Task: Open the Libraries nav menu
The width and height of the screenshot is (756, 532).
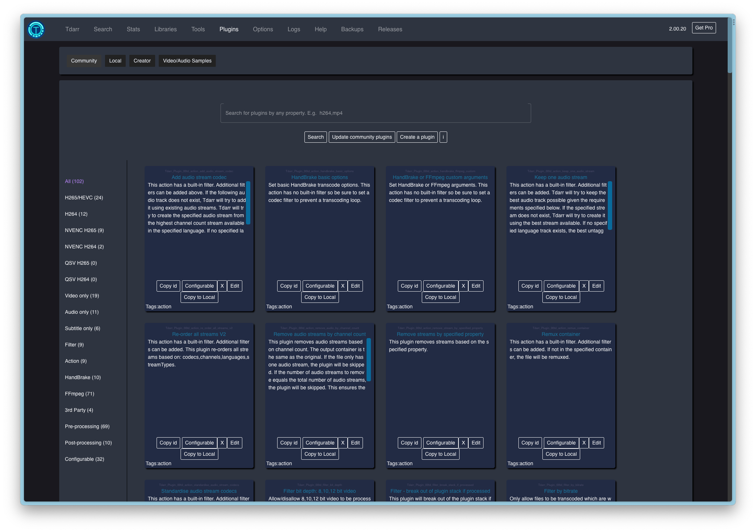Action: (165, 29)
